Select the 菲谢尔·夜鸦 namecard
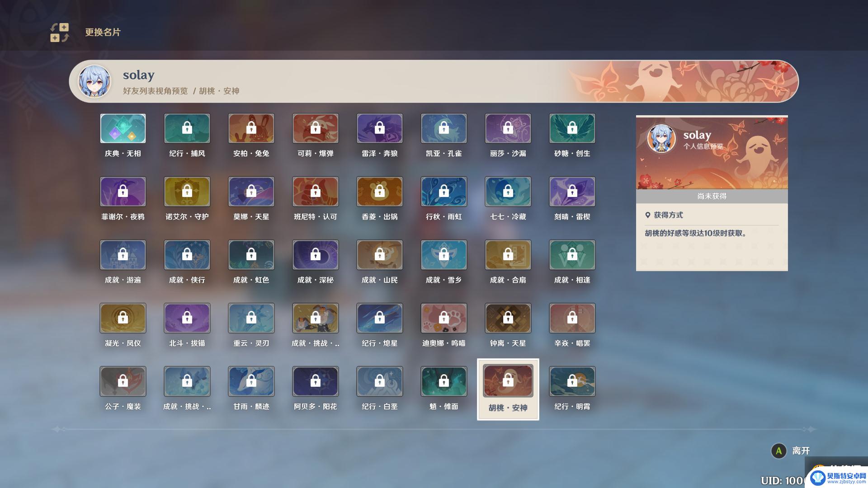The image size is (868, 488). 123,192
